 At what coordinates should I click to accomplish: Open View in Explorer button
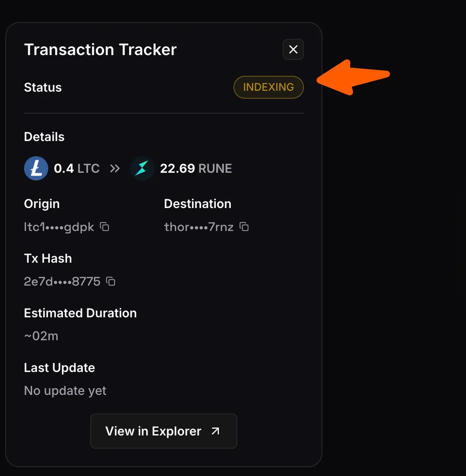(164, 431)
